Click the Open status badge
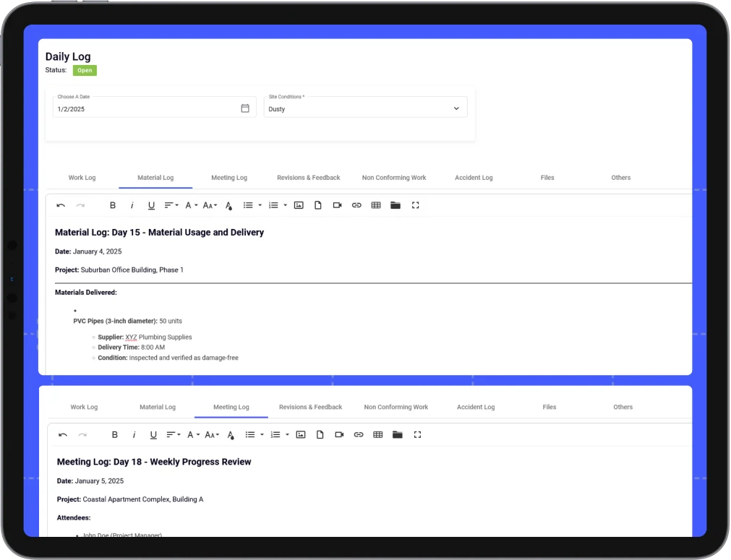 85,70
